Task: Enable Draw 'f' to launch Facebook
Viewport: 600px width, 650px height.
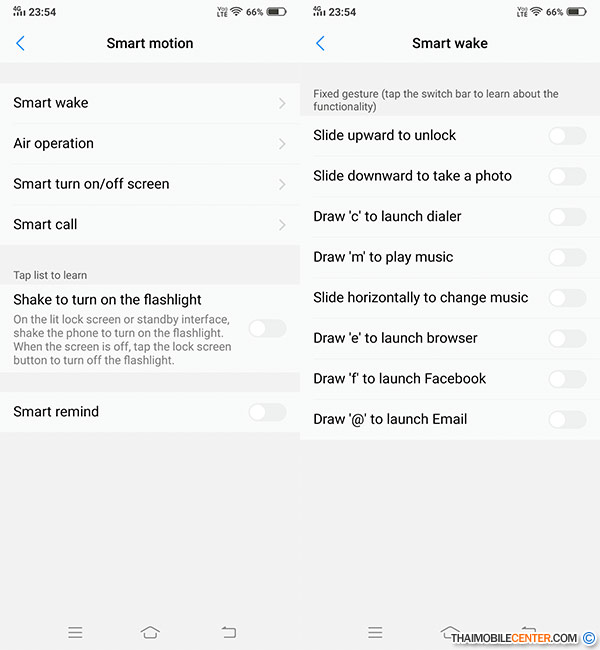Action: coord(567,379)
